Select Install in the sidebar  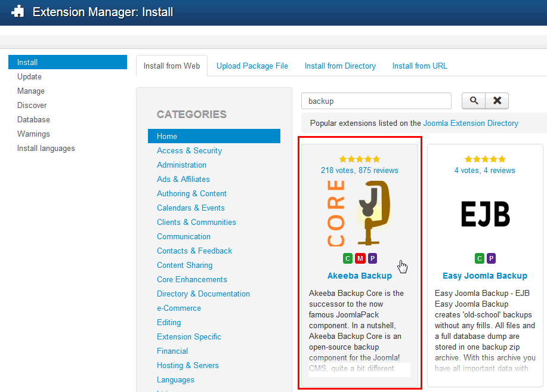[x=67, y=62]
